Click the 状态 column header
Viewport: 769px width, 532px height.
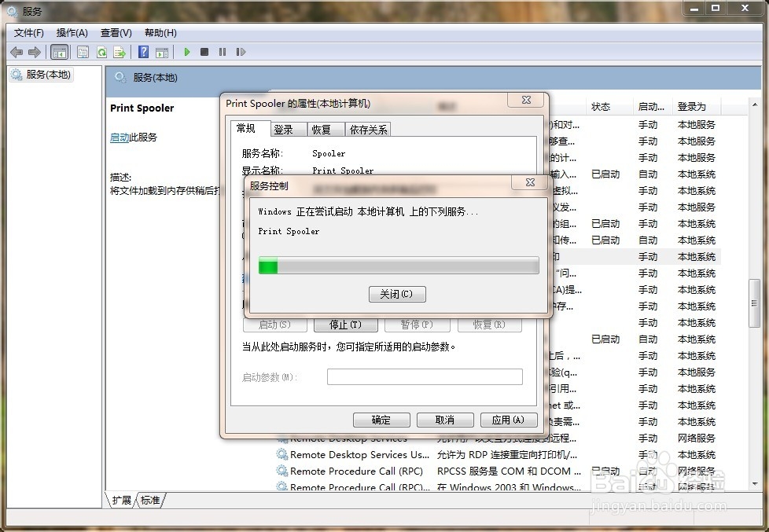click(608, 106)
